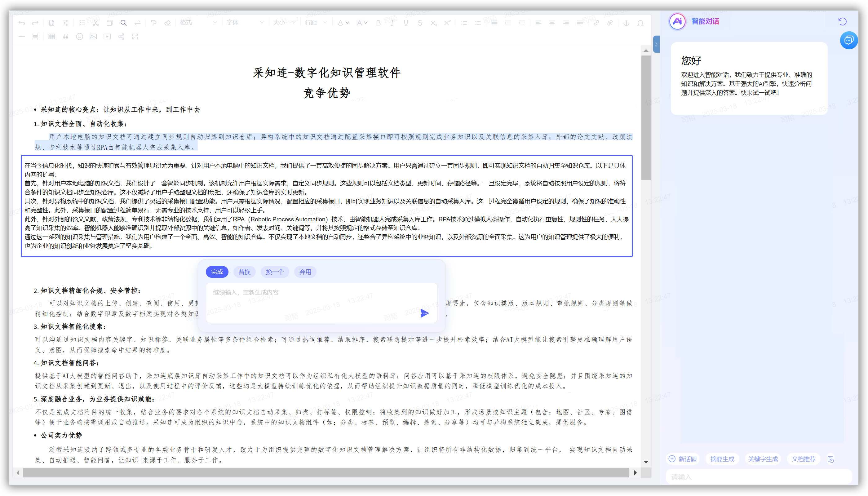Click the 弃用 discard button
This screenshot has width=868, height=496.
pyautogui.click(x=305, y=272)
